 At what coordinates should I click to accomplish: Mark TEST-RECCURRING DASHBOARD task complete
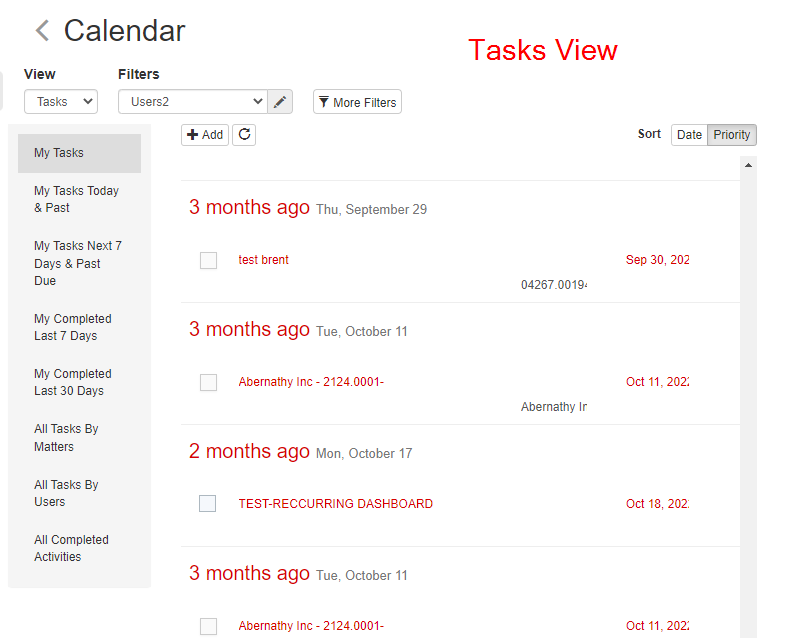(208, 503)
